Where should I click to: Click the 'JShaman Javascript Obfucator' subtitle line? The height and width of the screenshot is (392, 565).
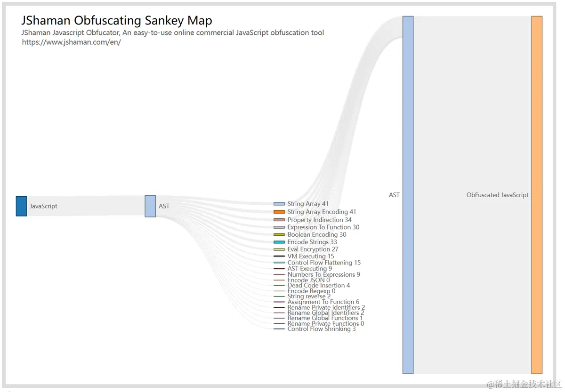click(173, 32)
